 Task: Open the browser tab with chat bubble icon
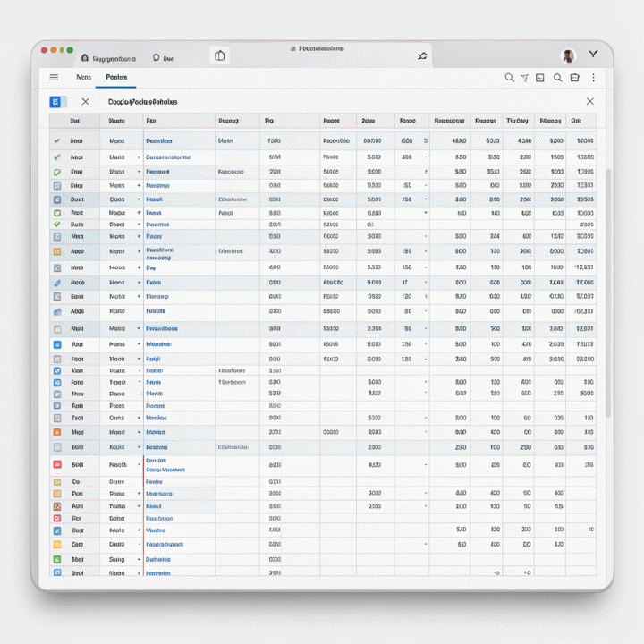pos(163,58)
